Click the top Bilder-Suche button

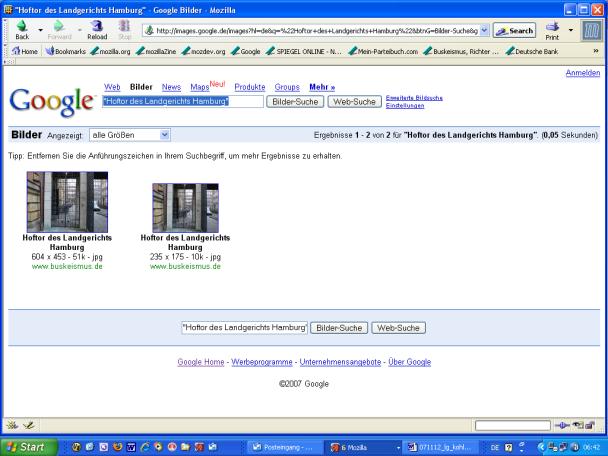(295, 102)
